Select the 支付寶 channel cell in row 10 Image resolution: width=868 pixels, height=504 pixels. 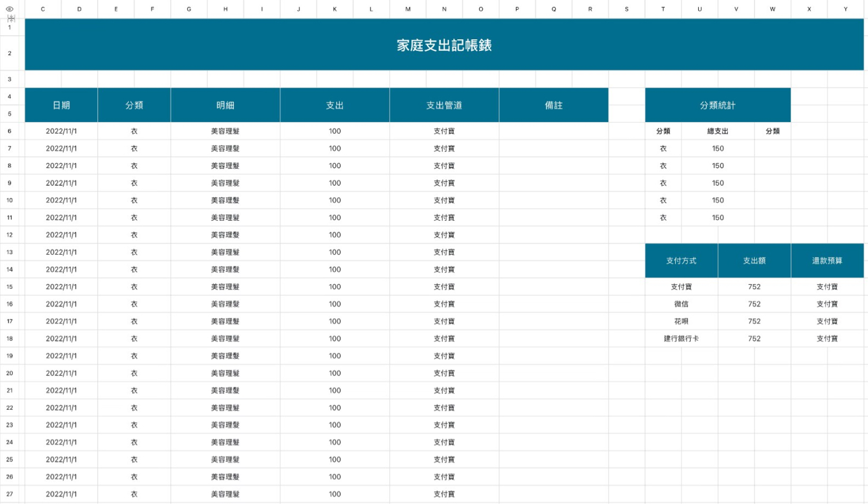pyautogui.click(x=444, y=200)
